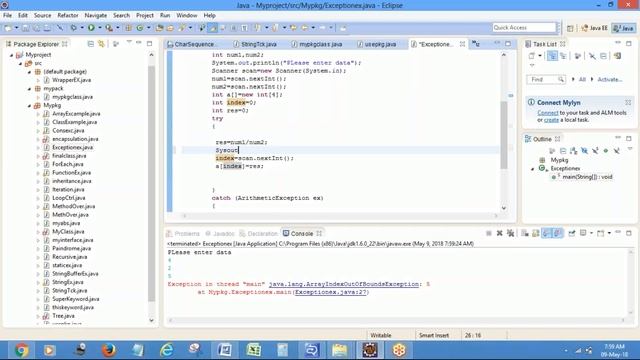Toggle Show Console on Standard Out

point(547,233)
